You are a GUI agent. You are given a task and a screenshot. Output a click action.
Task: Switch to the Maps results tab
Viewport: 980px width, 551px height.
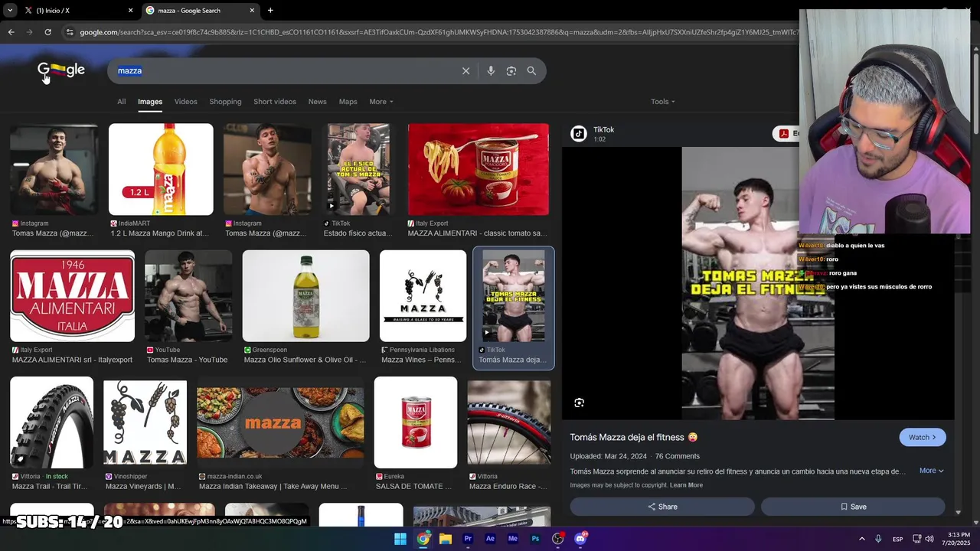(348, 101)
